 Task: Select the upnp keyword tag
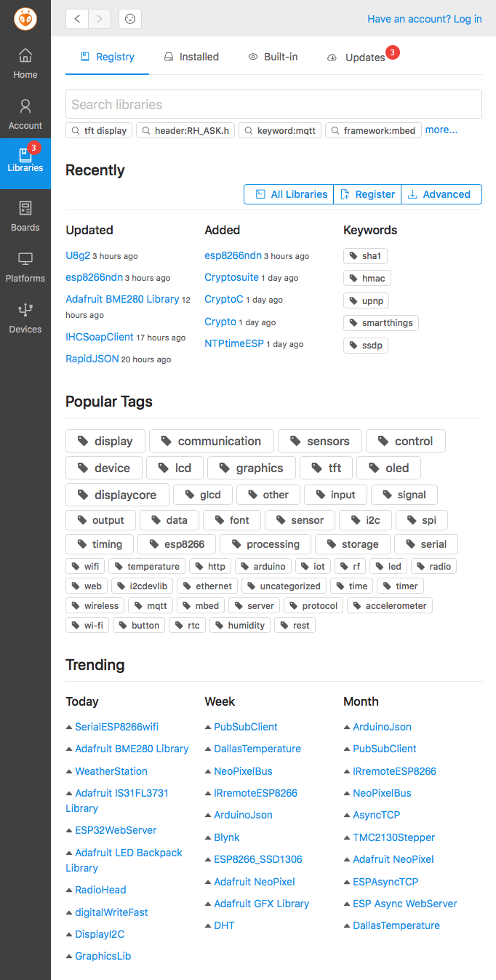coord(367,300)
